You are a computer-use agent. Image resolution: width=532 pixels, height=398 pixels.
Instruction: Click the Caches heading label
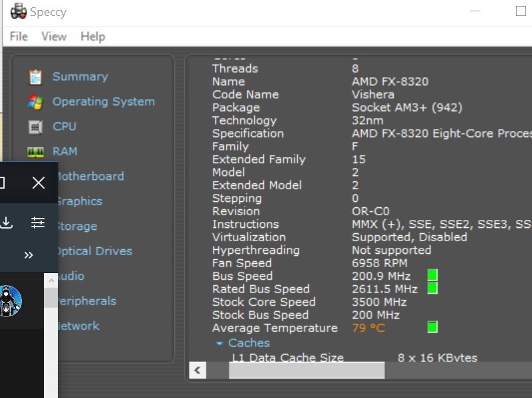point(249,343)
